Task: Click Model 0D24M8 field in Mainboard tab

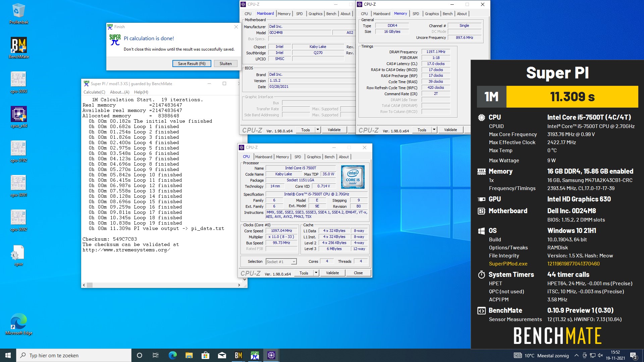Action: (x=300, y=33)
